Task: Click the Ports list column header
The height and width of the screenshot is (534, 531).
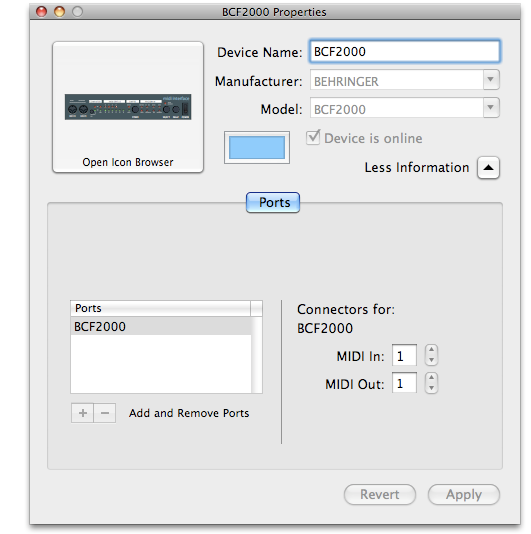Action: click(x=160, y=308)
